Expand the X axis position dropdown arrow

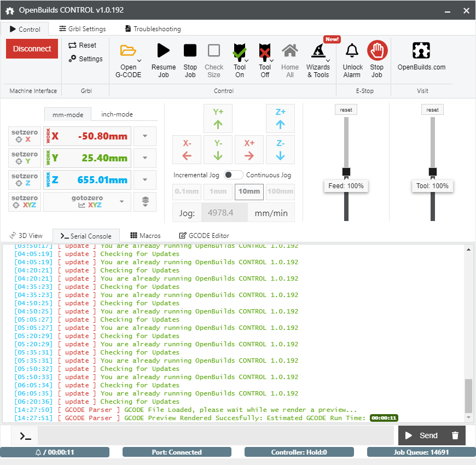point(145,136)
